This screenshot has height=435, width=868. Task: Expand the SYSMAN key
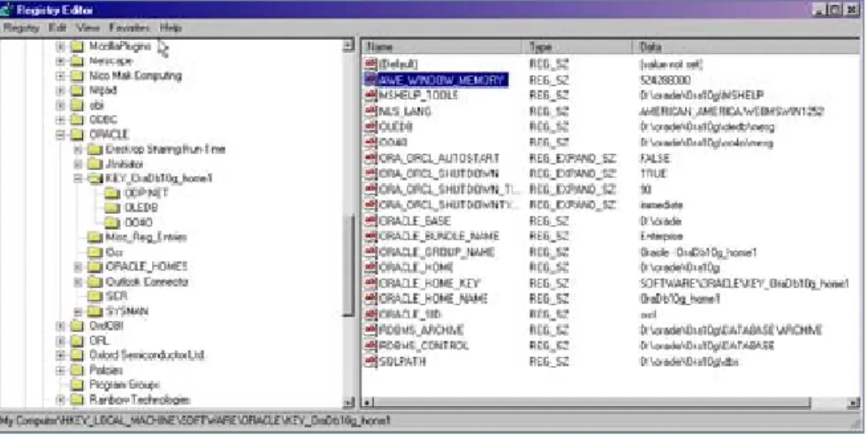(x=78, y=311)
